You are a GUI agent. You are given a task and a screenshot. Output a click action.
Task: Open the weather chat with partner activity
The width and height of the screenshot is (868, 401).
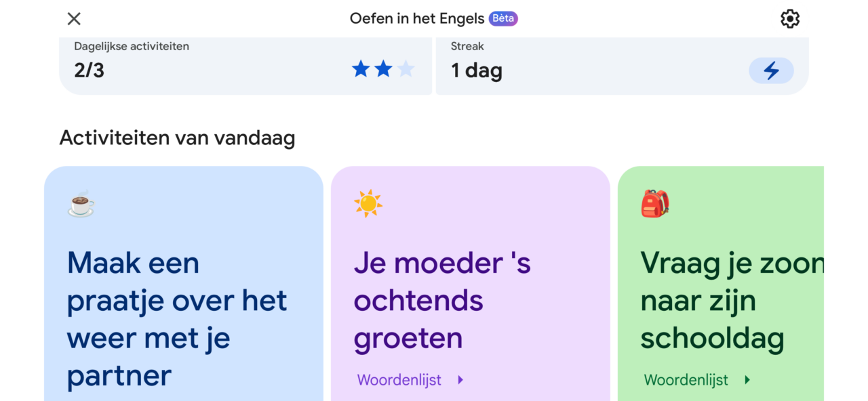[178, 318]
